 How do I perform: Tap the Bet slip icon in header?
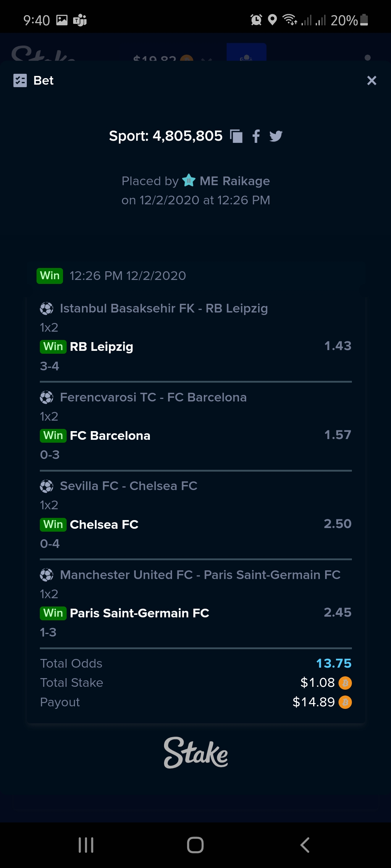click(20, 80)
